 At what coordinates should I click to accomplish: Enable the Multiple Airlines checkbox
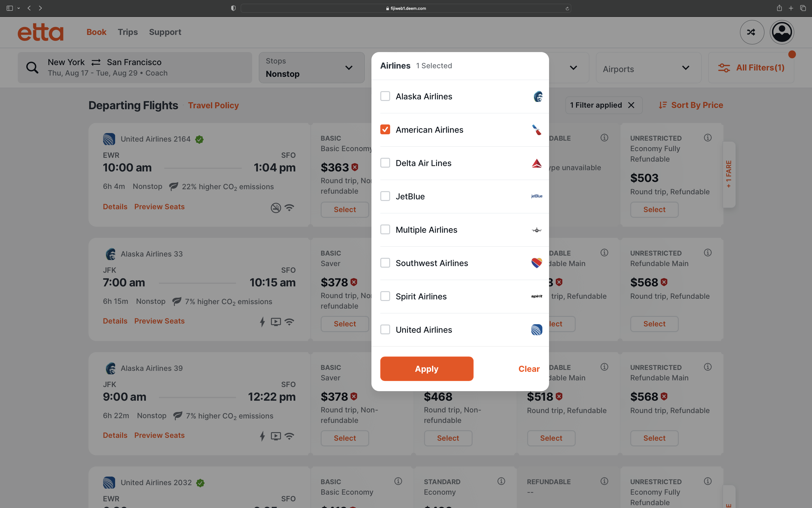tap(385, 230)
